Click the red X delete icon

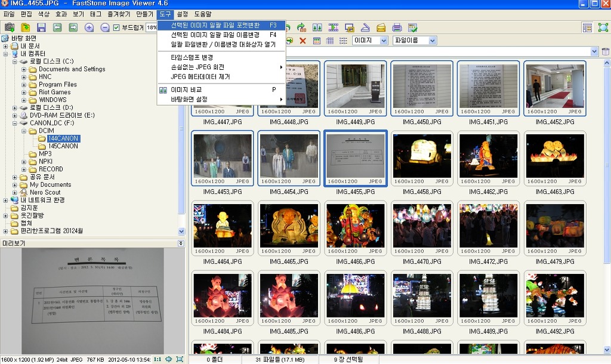pyautogui.click(x=303, y=41)
